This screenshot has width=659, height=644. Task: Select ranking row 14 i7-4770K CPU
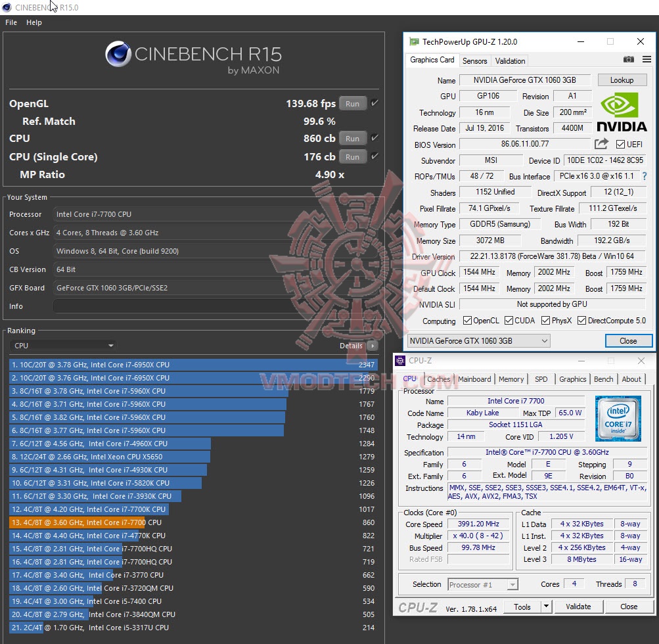193,536
